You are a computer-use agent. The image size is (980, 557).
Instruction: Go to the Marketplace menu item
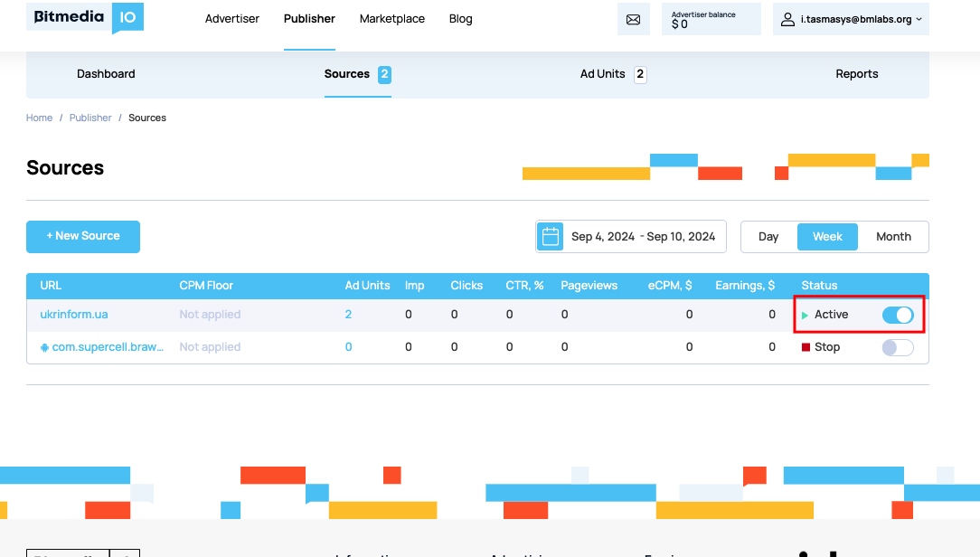tap(391, 19)
